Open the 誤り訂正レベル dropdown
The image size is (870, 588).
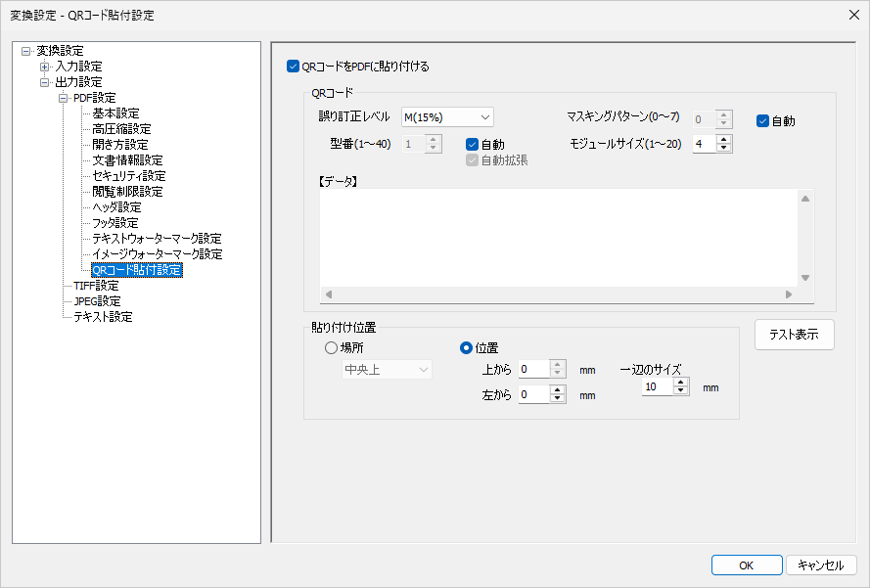point(447,117)
